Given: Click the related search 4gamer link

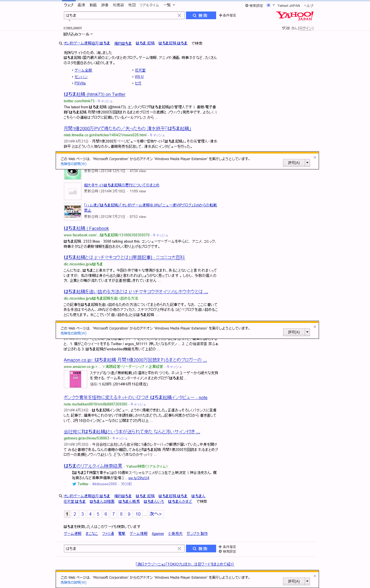Looking at the screenshot, I should point(158,533).
